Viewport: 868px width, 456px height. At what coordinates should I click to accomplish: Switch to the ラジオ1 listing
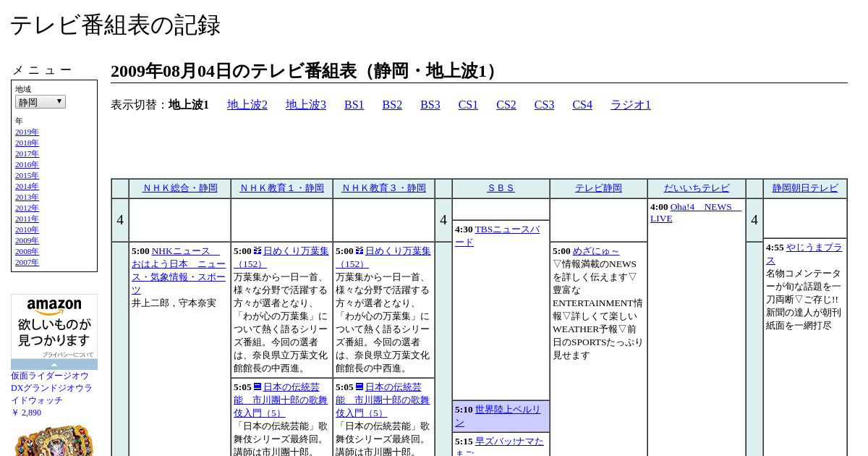pyautogui.click(x=631, y=105)
